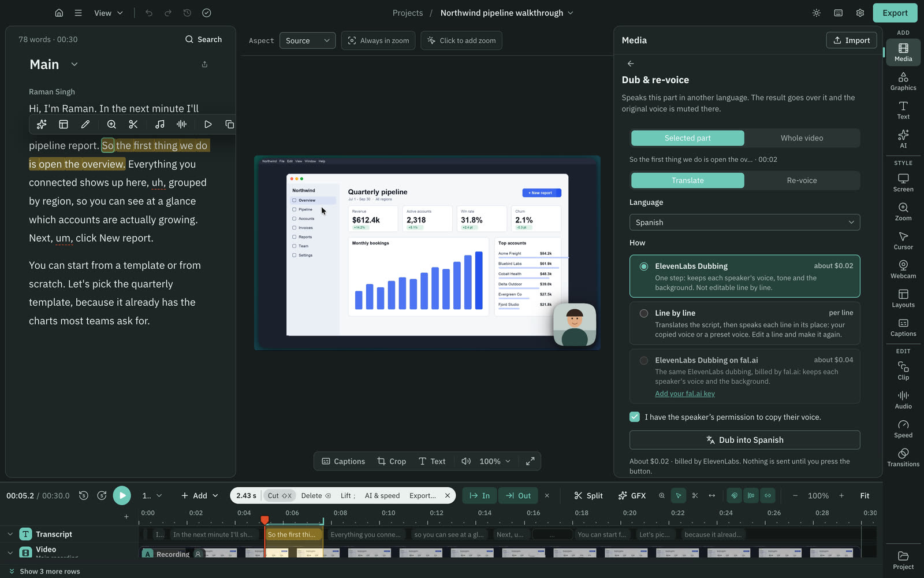Click the Dub into Spanish button
924x578 pixels.
(744, 440)
